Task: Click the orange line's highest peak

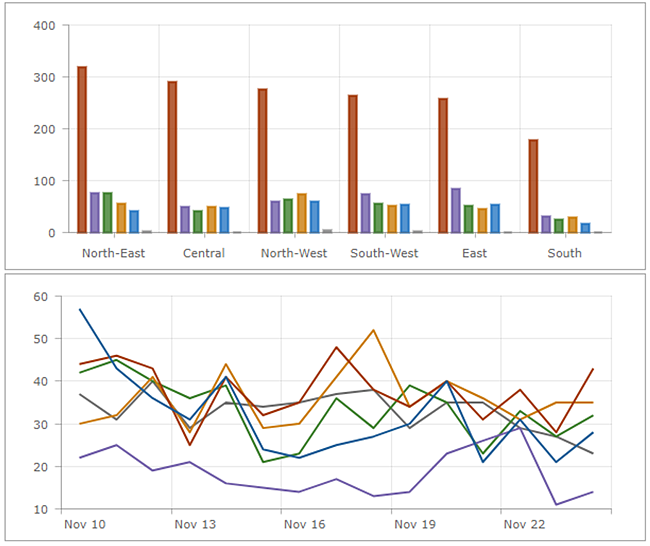Action: [373, 330]
